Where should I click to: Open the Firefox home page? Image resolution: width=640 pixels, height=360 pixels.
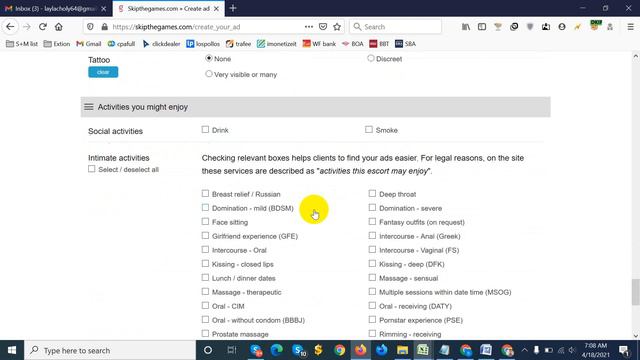(x=59, y=27)
